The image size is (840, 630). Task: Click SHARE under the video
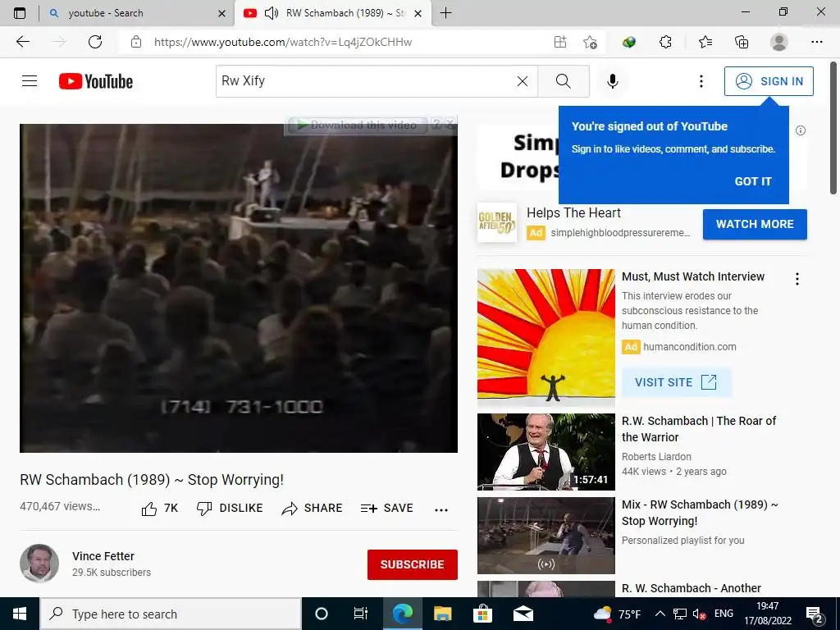[x=312, y=509]
